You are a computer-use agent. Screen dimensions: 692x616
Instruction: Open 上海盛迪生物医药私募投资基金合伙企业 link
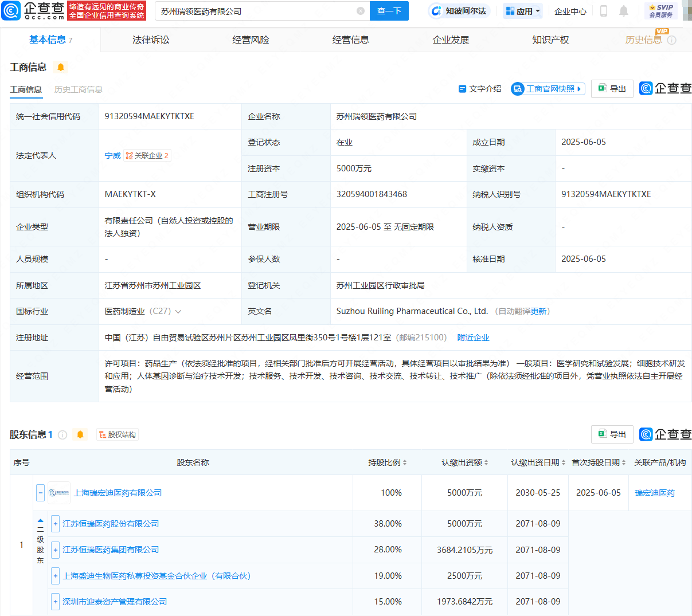[x=157, y=576]
